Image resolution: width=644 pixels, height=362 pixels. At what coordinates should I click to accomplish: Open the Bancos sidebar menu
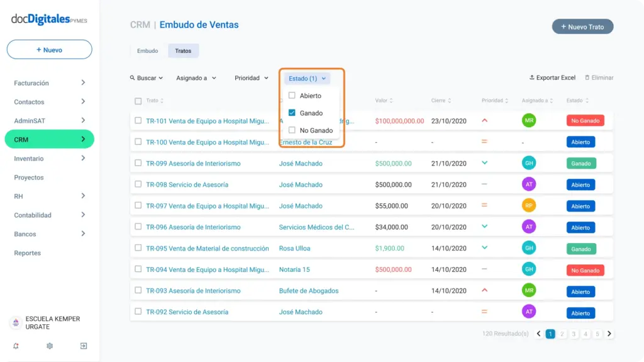pos(49,234)
